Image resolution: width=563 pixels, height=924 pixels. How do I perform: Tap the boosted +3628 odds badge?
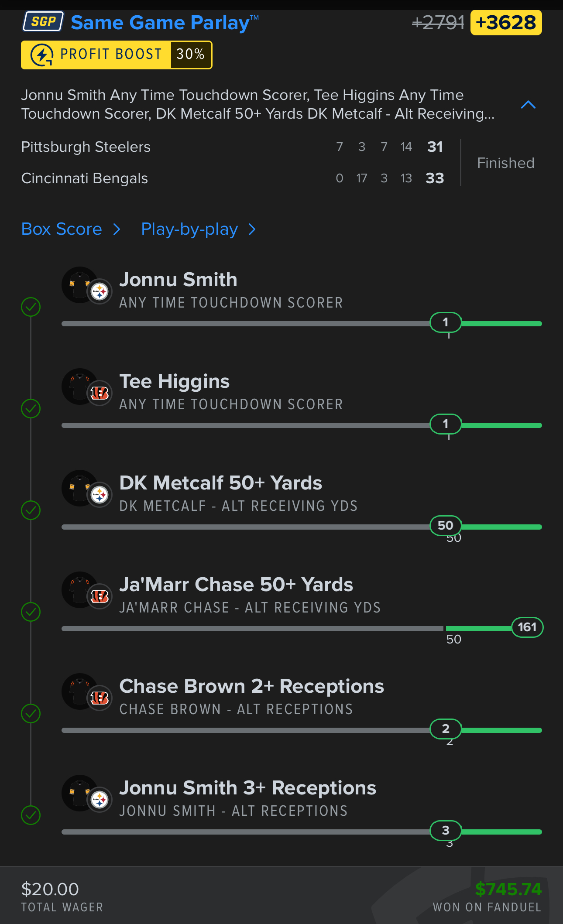point(506,23)
